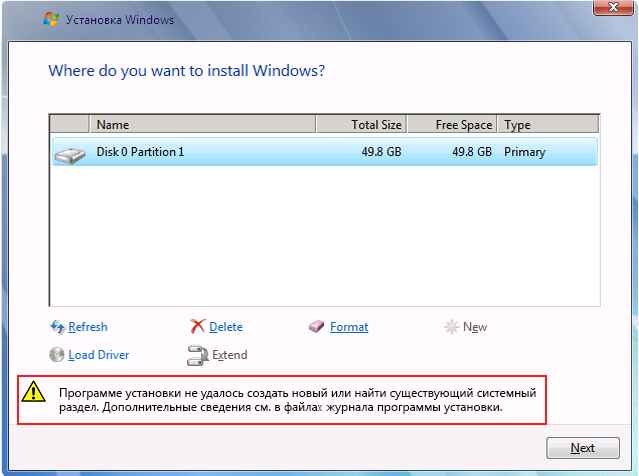Sort by the Type column header
Screen dimensions: 639x476
pyautogui.click(x=548, y=124)
